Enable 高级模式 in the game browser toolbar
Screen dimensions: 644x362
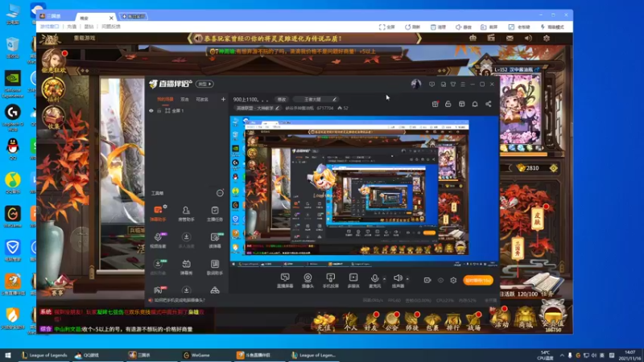(552, 27)
